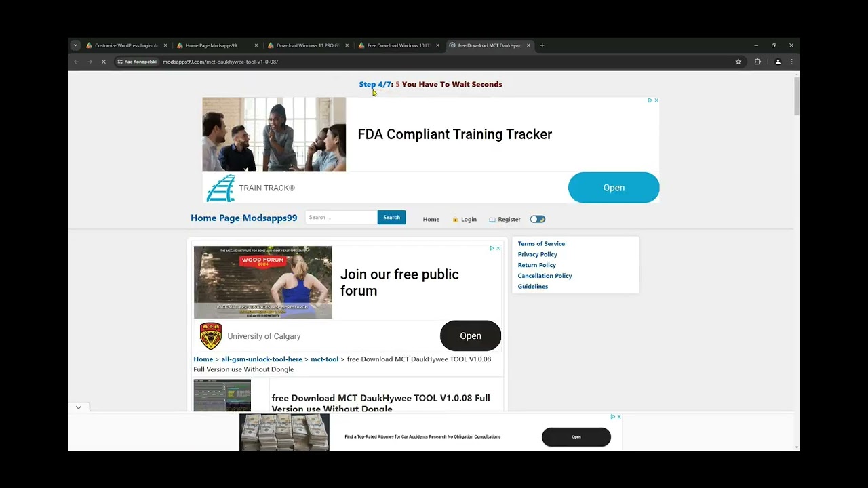Stop loading the page
The image size is (868, 488).
(x=103, y=62)
